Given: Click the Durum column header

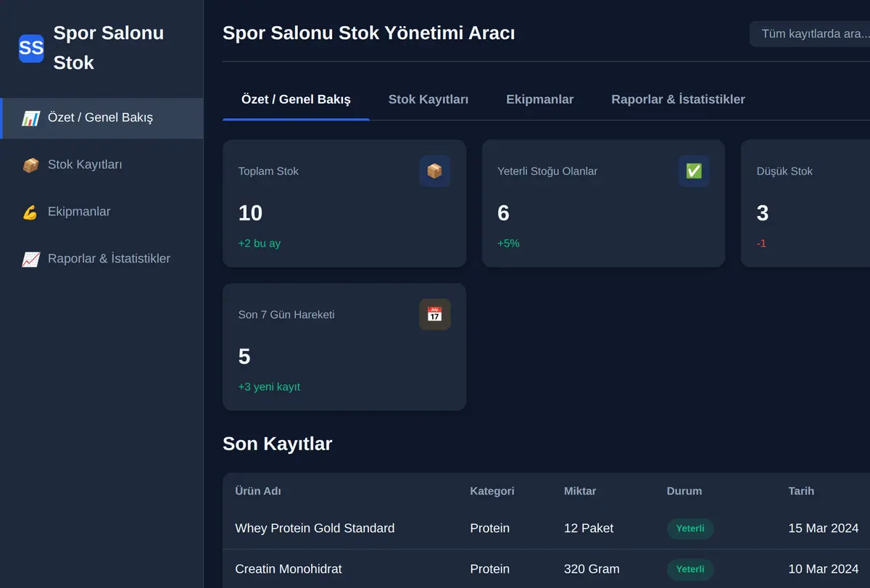Looking at the screenshot, I should coord(684,491).
